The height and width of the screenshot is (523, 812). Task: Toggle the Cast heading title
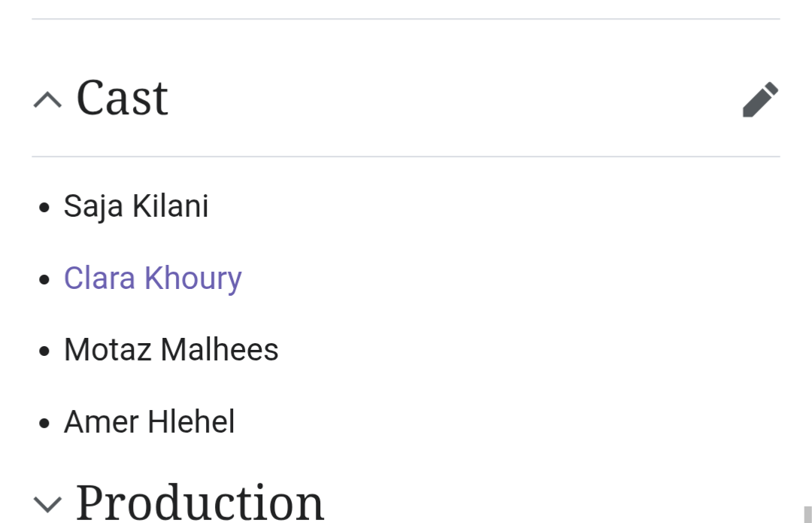click(x=123, y=97)
